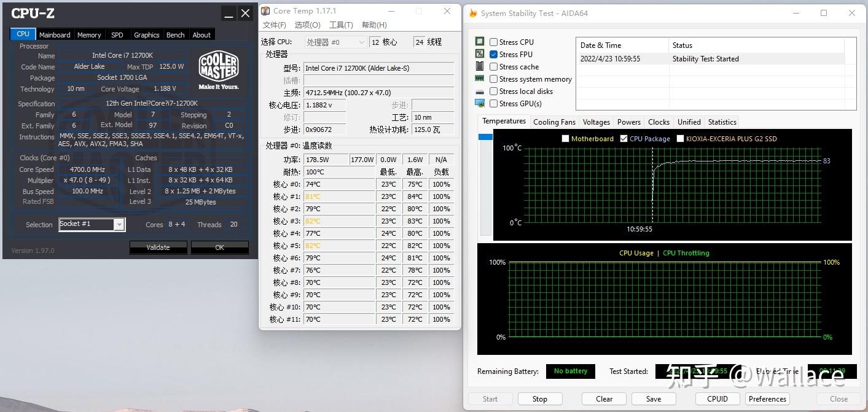Viewport: 868px width, 412px height.
Task: Click the 10:59:55 start marker on temperature graph
Action: tap(639, 229)
